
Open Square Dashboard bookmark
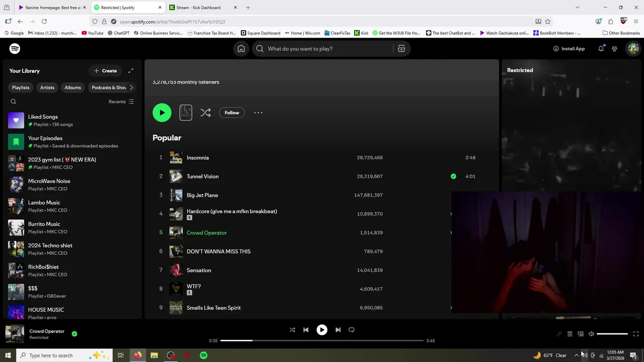tap(260, 33)
